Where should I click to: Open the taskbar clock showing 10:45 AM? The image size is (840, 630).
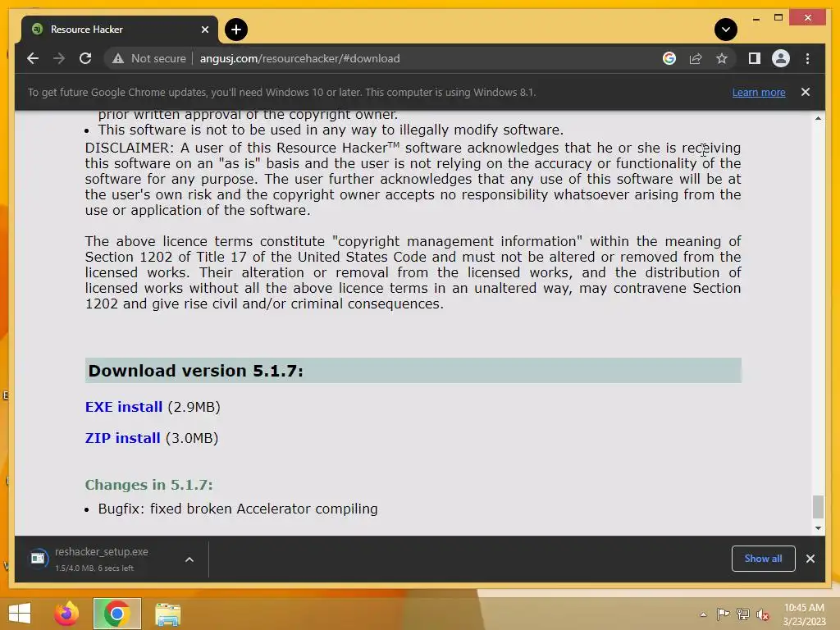[x=804, y=614]
